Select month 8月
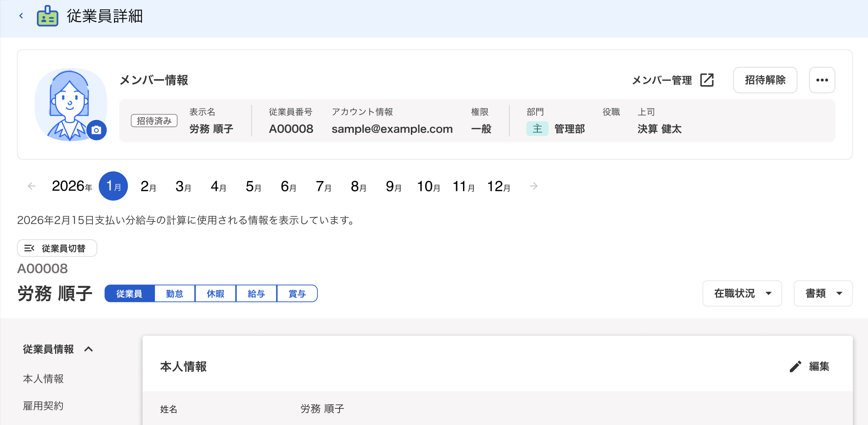Screen dimensions: 868x425 click(359, 186)
